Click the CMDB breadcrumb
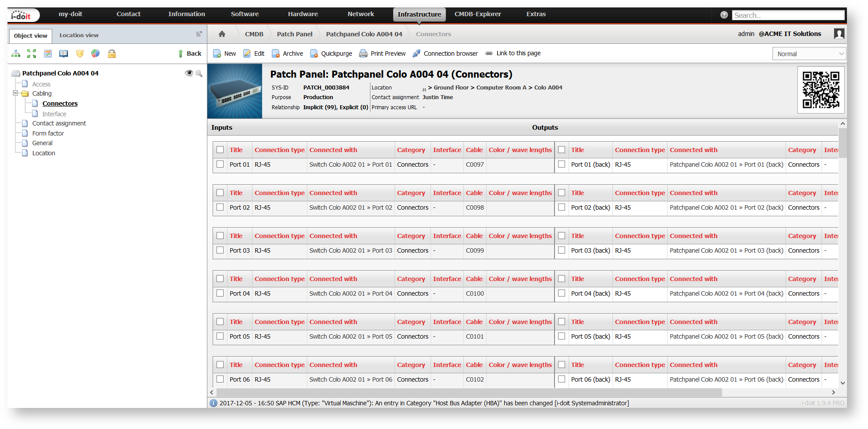Image resolution: width=868 pixels, height=429 pixels. pyautogui.click(x=254, y=34)
